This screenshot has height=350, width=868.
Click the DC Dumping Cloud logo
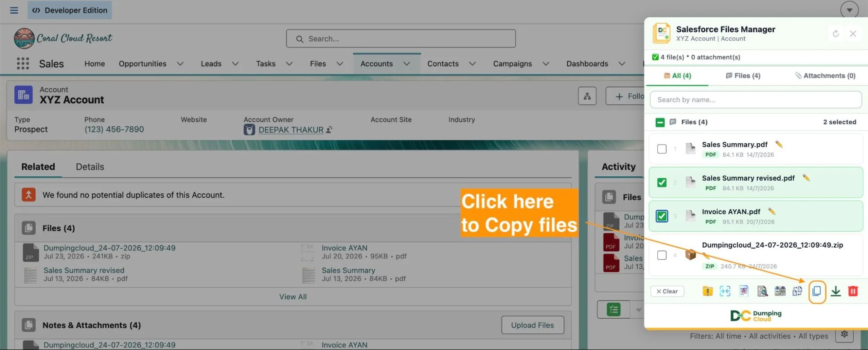click(756, 316)
